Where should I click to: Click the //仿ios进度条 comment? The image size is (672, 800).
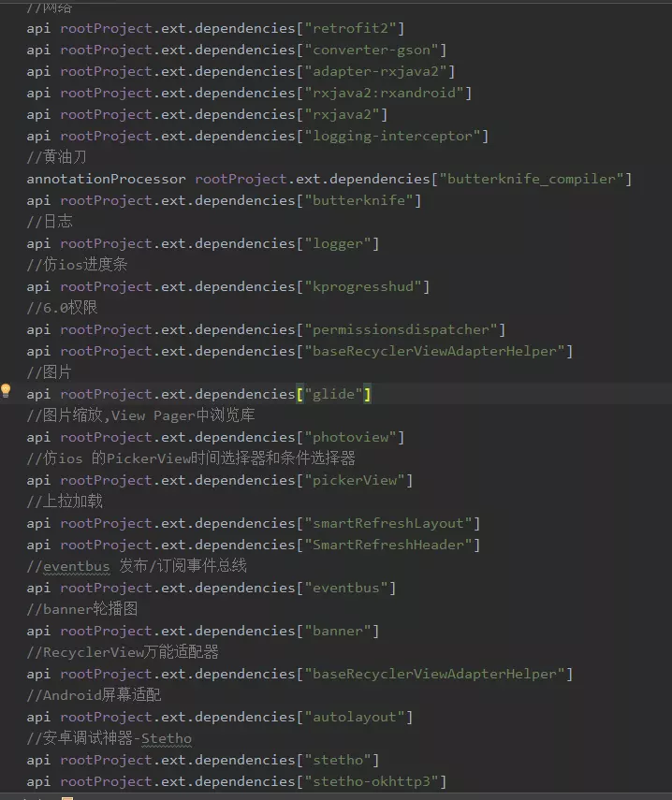pyautogui.click(x=77, y=265)
